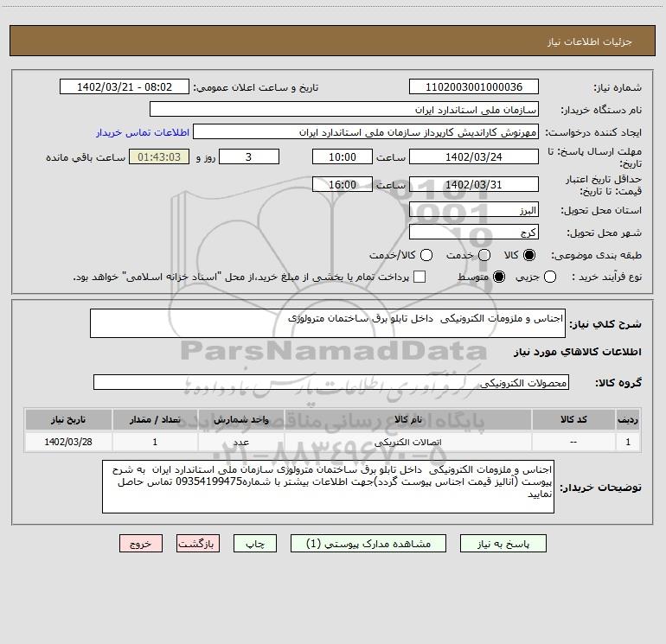Click the شرح کلی نیاز text box
The image size is (666, 644).
[x=328, y=323]
